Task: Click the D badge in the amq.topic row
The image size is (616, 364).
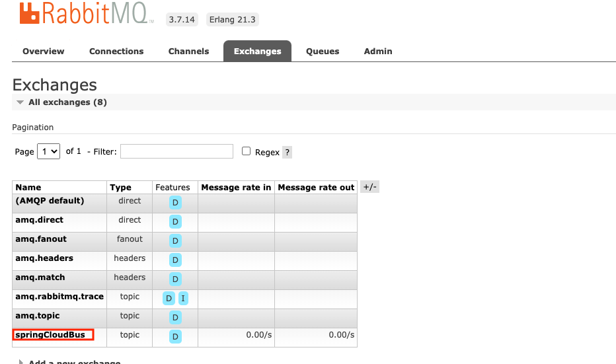Action: click(x=175, y=318)
